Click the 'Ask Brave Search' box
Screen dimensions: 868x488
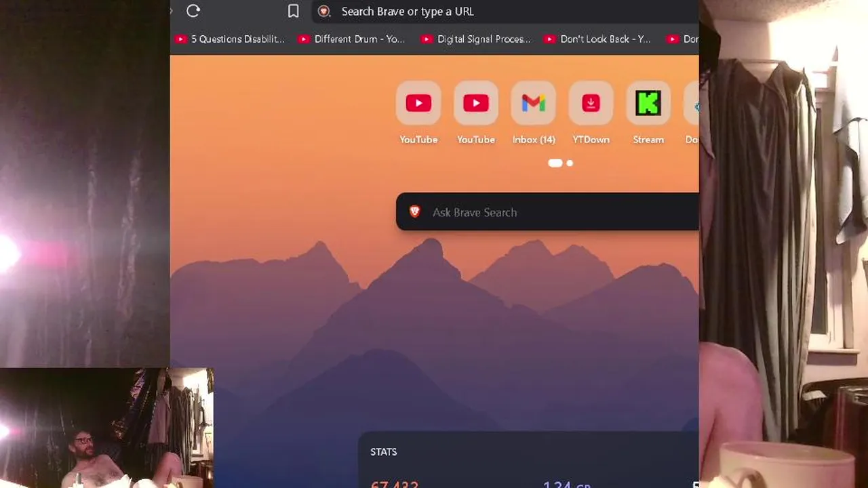pos(547,212)
